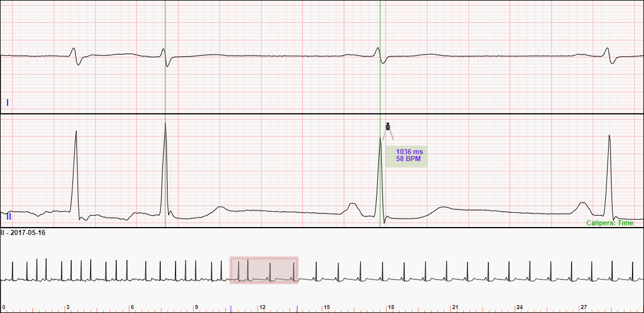The image size is (644, 313).
Task: Jump to the 15 second timeline mark
Action: point(327,307)
